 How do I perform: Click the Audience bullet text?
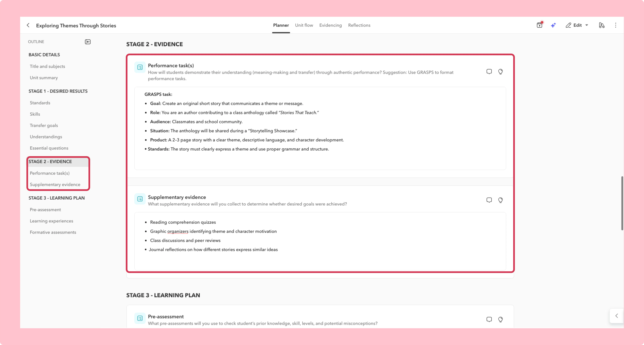pyautogui.click(x=196, y=122)
